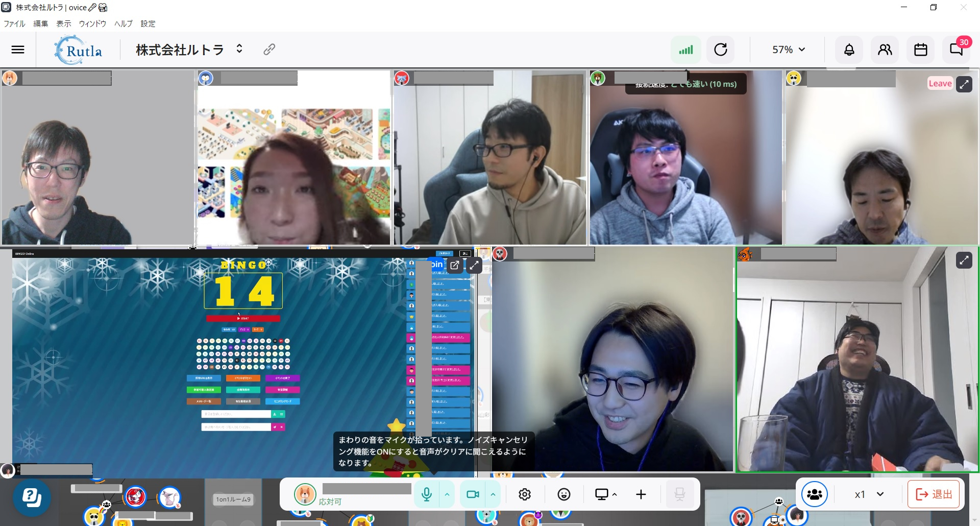The image size is (980, 526).
Task: Toggle the microphone mute button
Action: point(427,494)
